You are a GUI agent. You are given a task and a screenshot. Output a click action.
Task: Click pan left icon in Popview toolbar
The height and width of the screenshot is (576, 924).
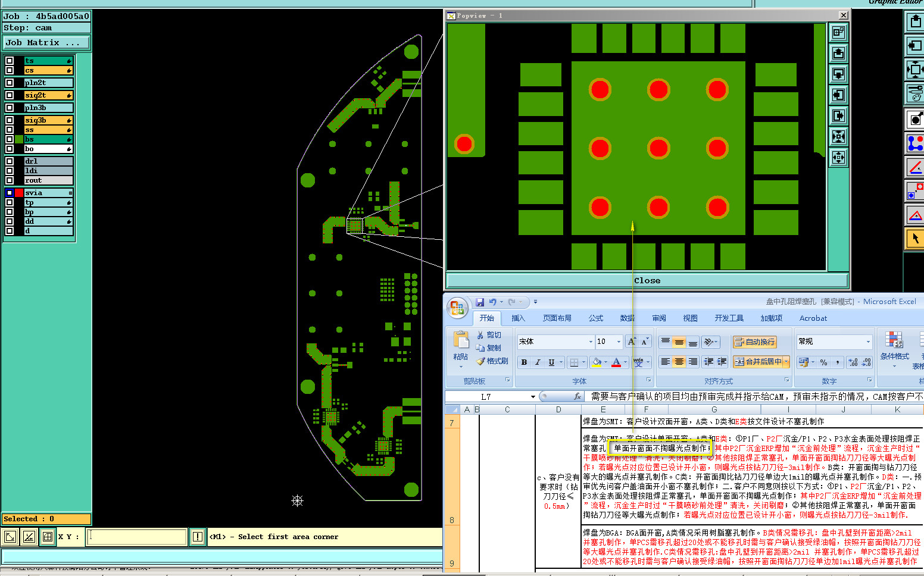[838, 95]
